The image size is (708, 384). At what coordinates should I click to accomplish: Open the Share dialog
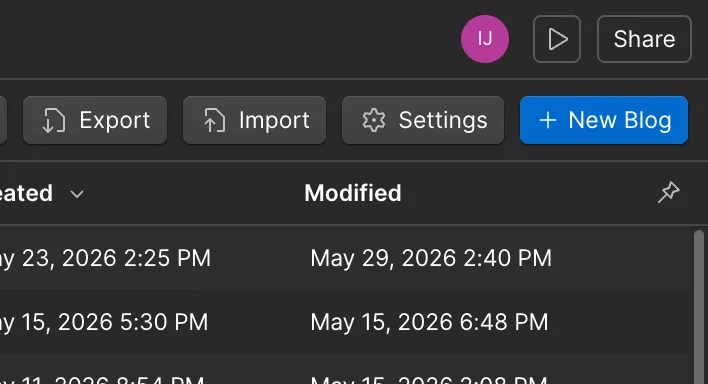[644, 39]
